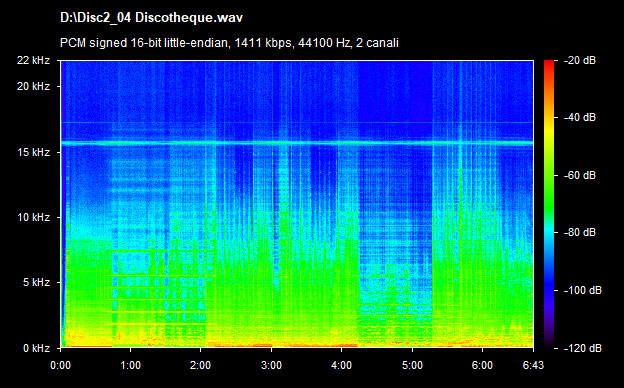
Task: Click the 4:00 time axis marker
Action: (341, 365)
